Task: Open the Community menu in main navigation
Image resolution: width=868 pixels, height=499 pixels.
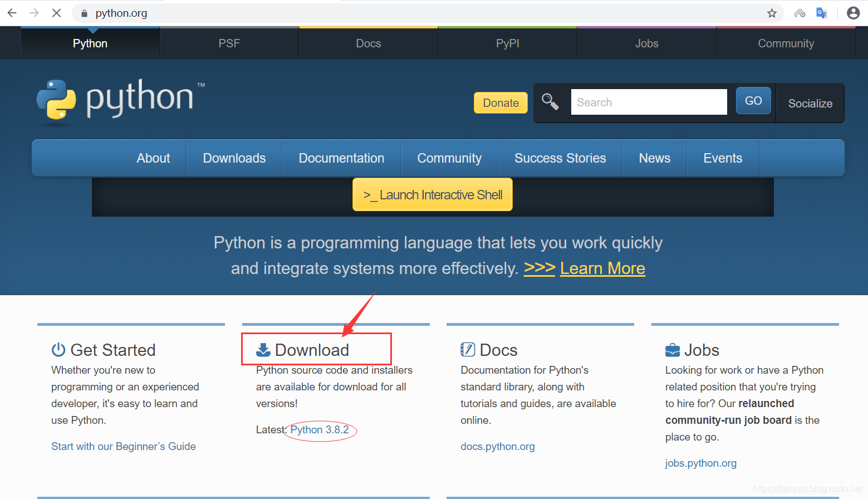Action: 449,158
